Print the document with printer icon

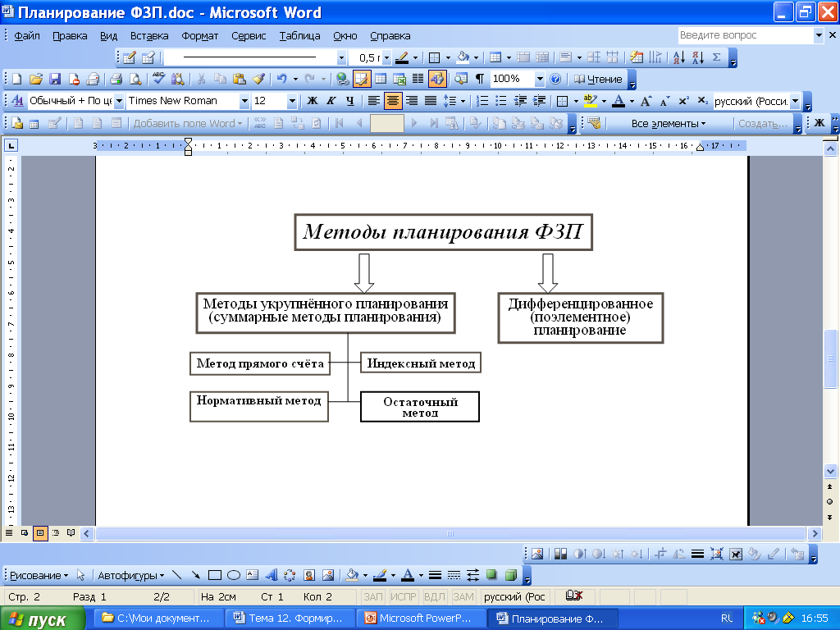tap(116, 80)
